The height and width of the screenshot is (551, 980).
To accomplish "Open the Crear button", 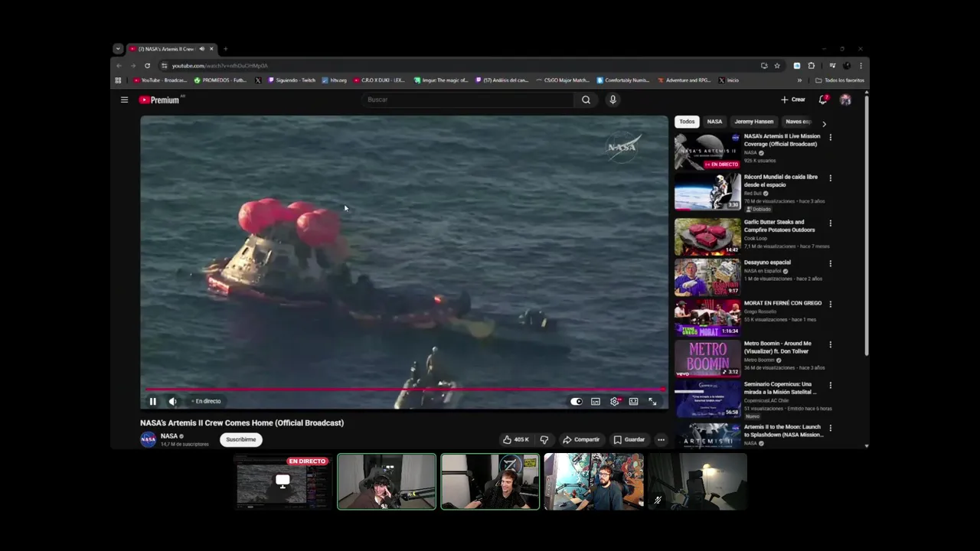I will pyautogui.click(x=793, y=99).
